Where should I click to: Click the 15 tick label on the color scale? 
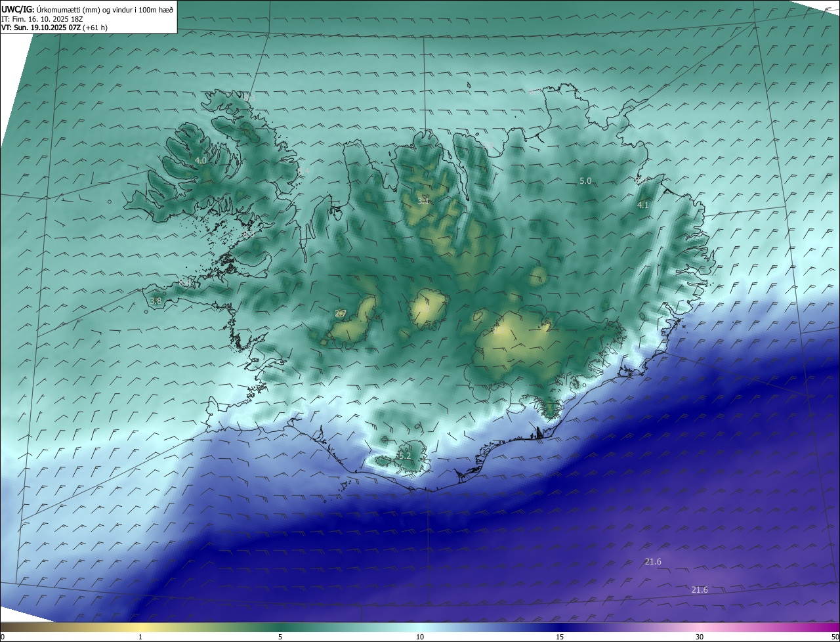560,637
